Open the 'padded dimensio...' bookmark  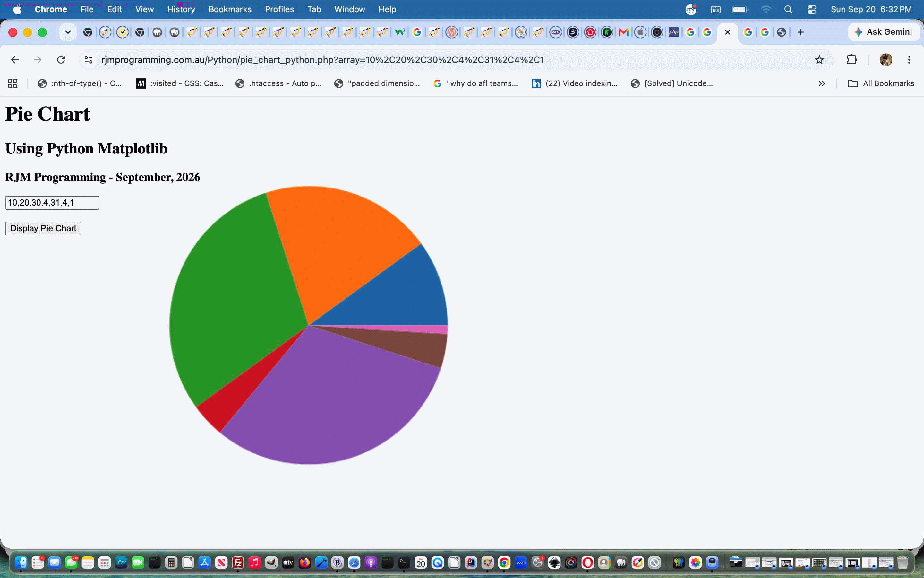pyautogui.click(x=377, y=83)
